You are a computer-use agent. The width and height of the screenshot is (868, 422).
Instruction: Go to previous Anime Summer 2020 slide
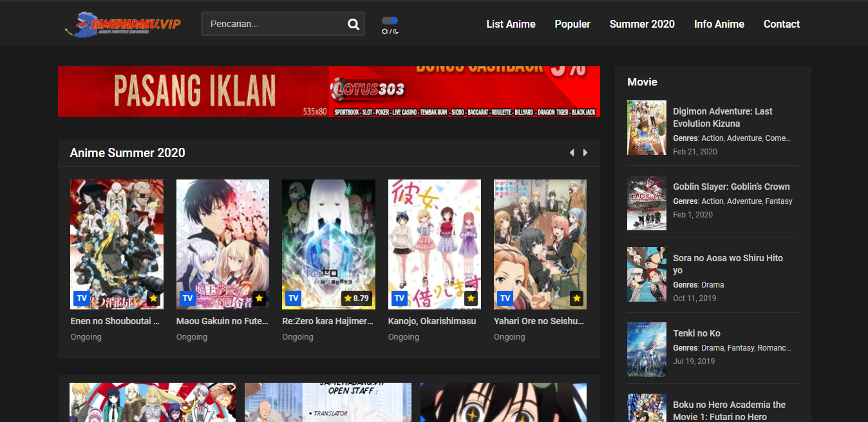pyautogui.click(x=572, y=153)
